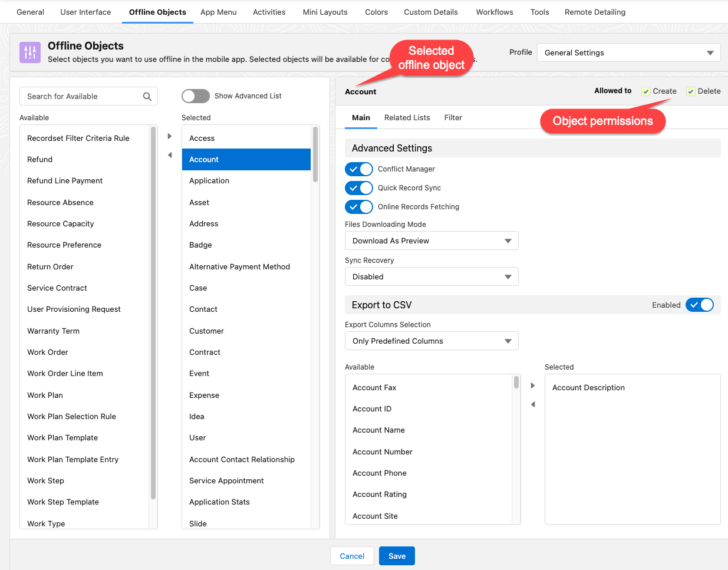
Task: Enable the Show Advanced List switch
Action: click(195, 95)
